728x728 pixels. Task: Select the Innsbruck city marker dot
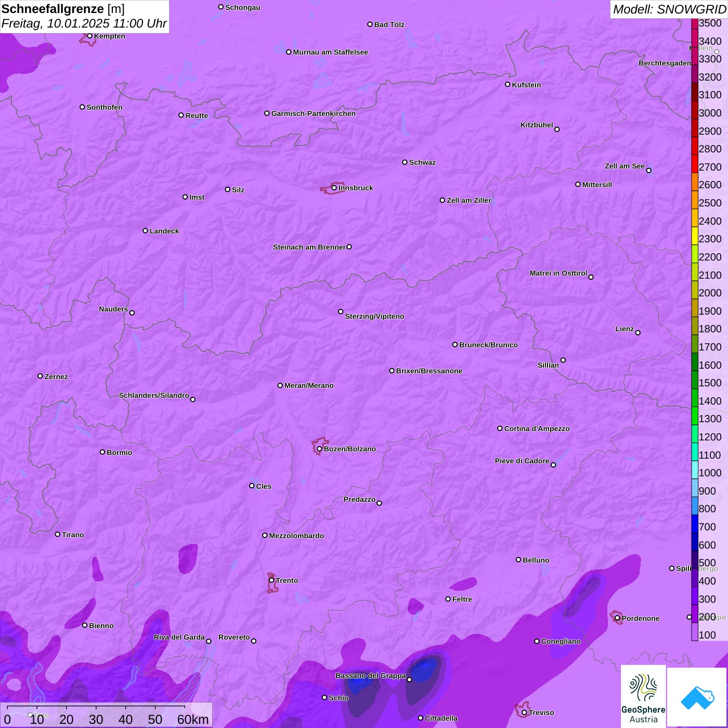pos(334,188)
